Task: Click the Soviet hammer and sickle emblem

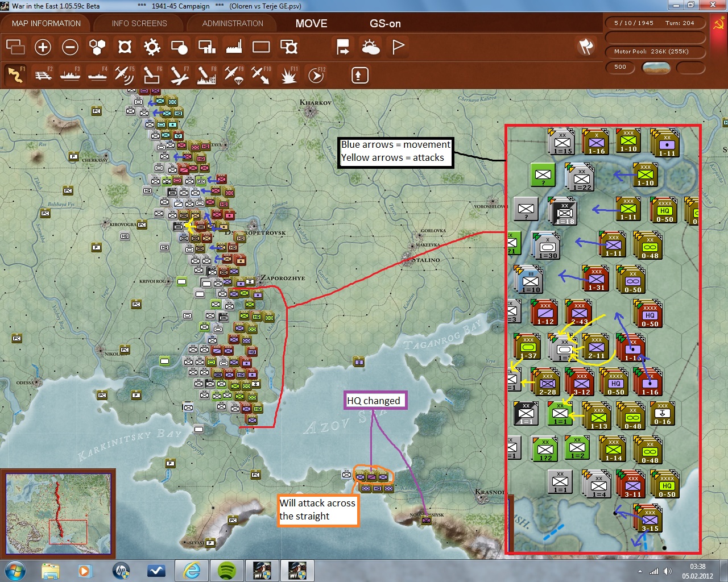Action: coord(718,24)
